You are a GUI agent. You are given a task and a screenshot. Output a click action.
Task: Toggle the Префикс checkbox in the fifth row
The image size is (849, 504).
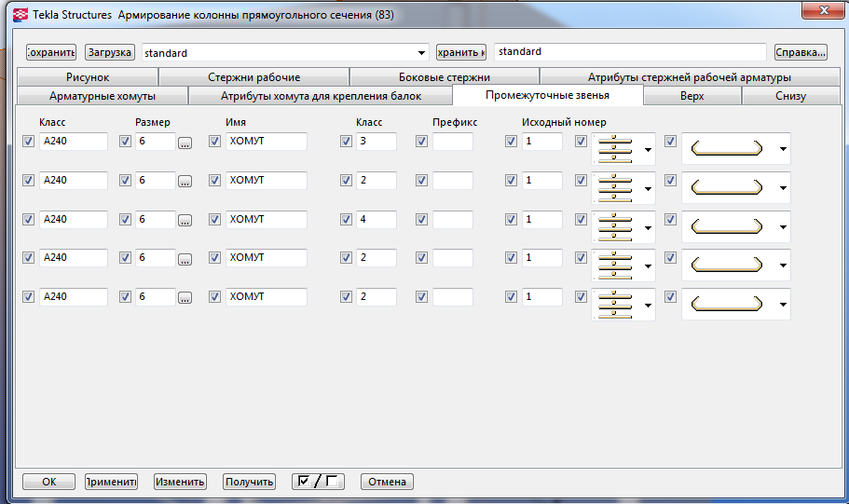point(421,297)
